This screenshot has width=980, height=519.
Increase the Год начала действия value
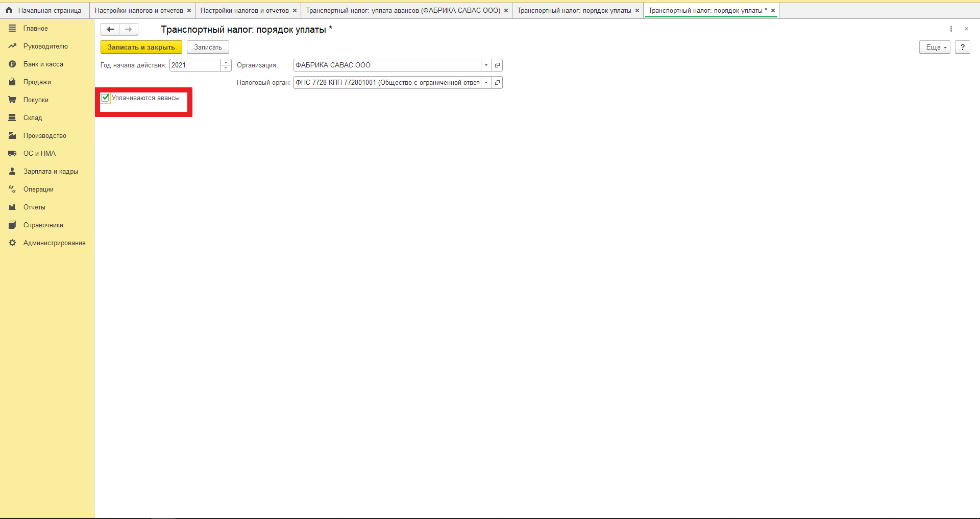pyautogui.click(x=226, y=62)
